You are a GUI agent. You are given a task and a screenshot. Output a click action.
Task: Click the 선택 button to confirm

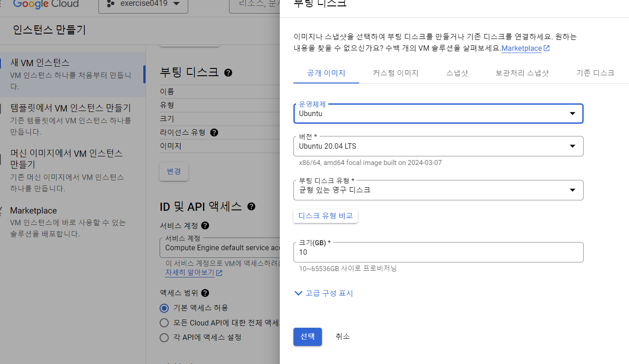click(x=307, y=336)
